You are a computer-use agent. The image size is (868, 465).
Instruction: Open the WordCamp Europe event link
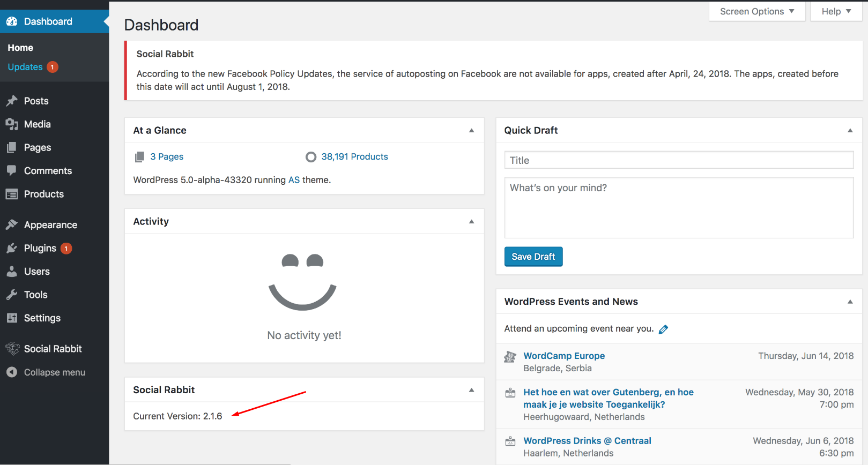pos(564,356)
